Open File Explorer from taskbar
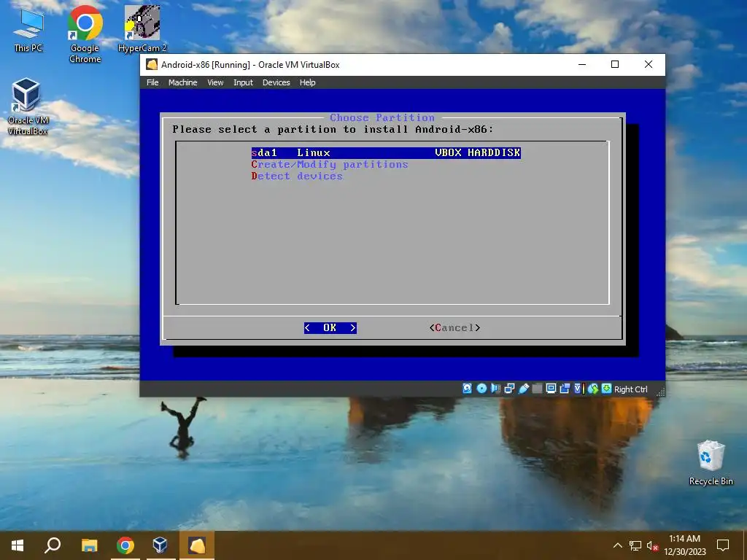747x560 pixels. point(89,545)
